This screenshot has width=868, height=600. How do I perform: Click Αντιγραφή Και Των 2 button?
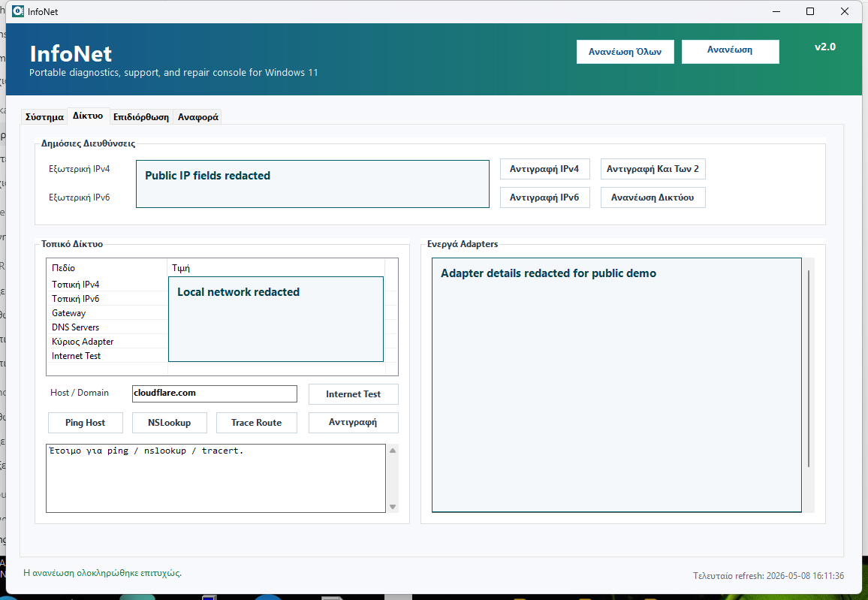[x=653, y=169]
